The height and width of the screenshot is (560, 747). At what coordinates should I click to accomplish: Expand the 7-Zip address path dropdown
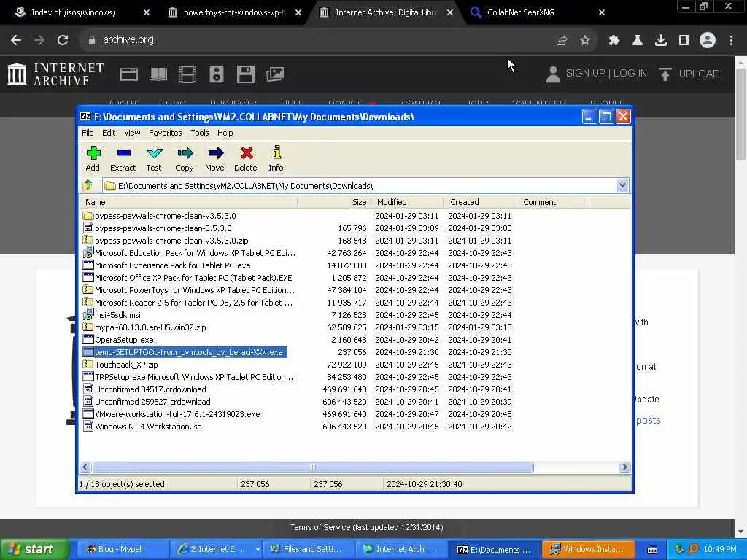(x=622, y=185)
